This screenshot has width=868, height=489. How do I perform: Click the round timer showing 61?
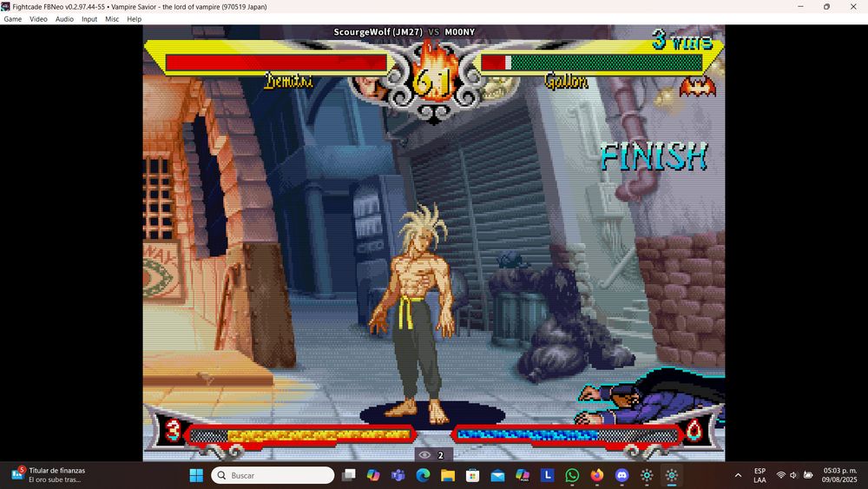coord(433,83)
